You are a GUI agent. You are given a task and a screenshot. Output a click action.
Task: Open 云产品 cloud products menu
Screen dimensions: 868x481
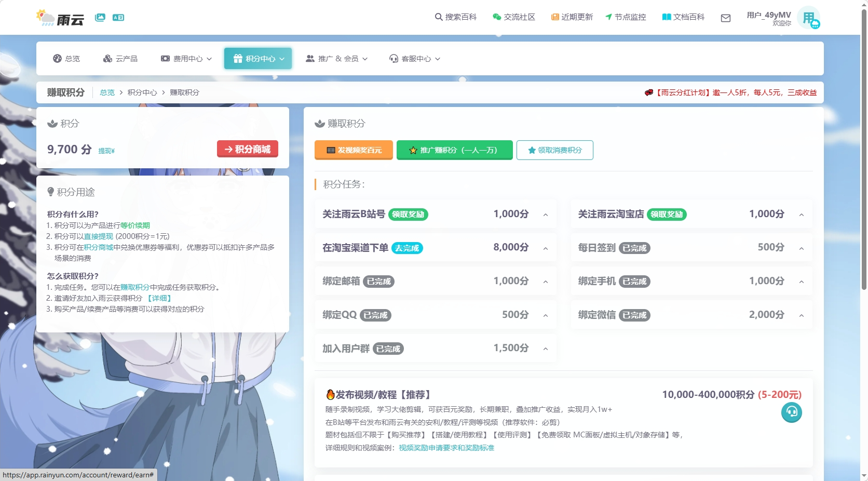point(120,59)
